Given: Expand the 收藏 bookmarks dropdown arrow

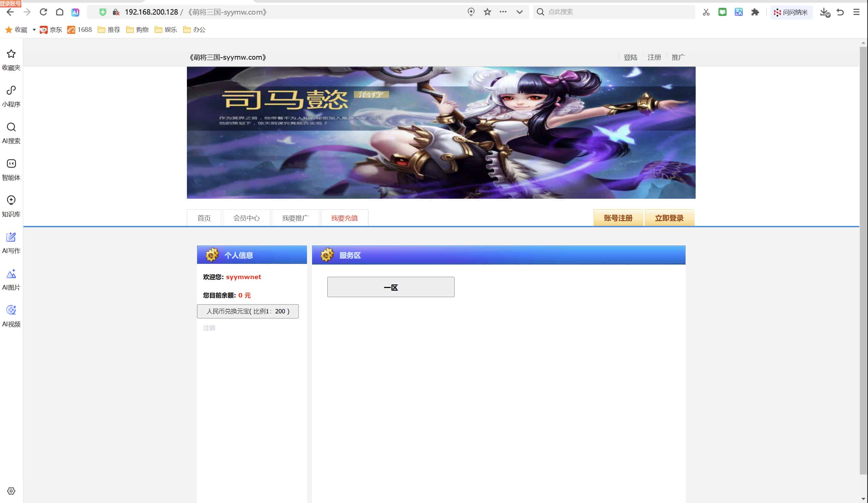Looking at the screenshot, I should pyautogui.click(x=34, y=30).
